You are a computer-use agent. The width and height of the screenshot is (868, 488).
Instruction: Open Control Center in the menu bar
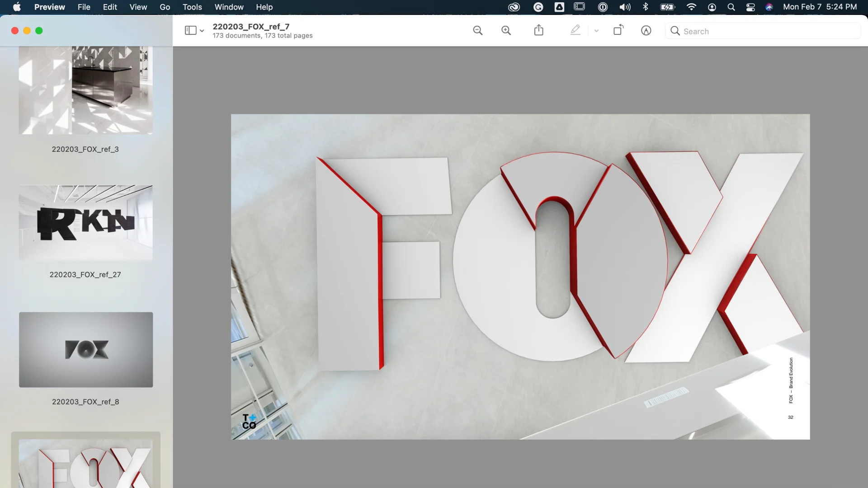tap(750, 7)
